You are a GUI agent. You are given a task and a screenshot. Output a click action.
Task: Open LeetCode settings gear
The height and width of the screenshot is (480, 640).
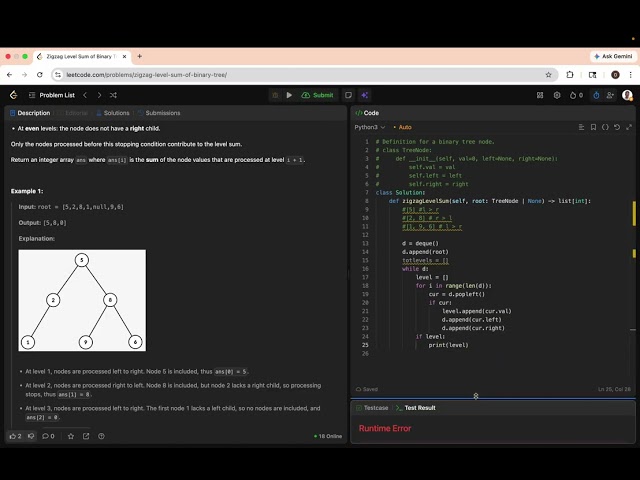557,95
